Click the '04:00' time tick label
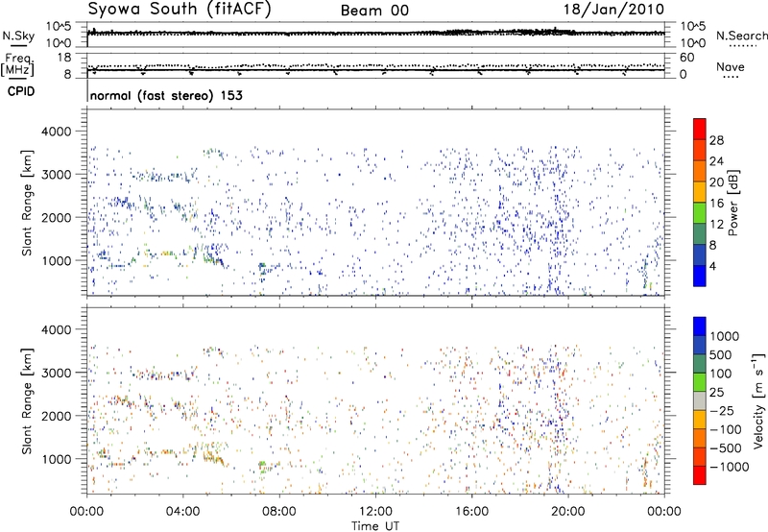Viewport: 768px width, 532px height. (182, 512)
